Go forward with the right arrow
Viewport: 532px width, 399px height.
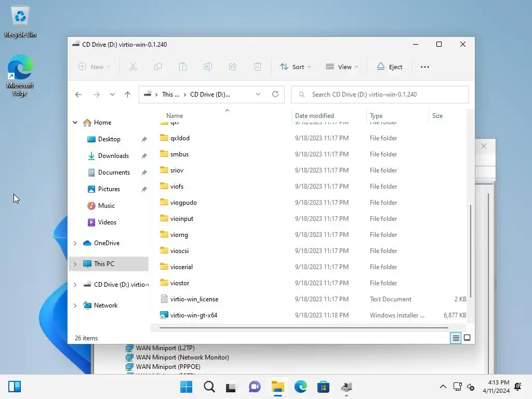(x=97, y=95)
